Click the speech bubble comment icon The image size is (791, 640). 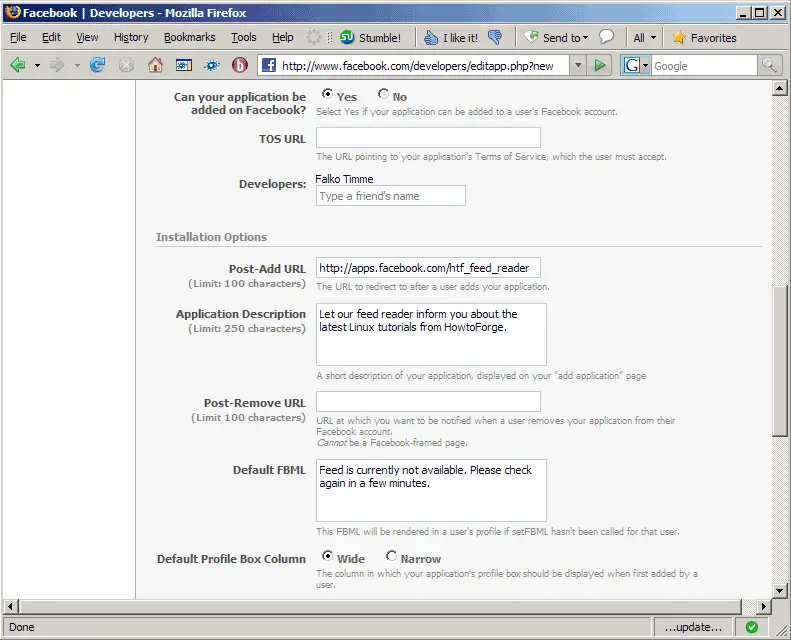606,37
